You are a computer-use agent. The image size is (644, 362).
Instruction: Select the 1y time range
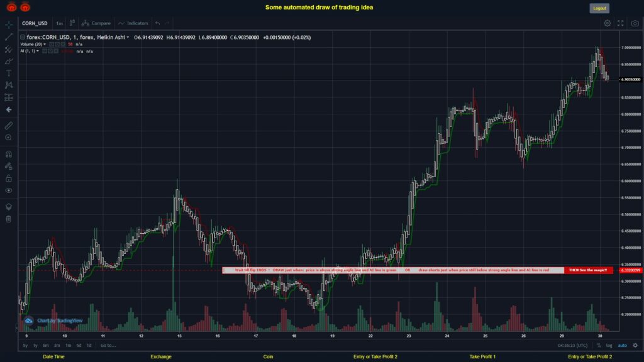tap(35, 346)
